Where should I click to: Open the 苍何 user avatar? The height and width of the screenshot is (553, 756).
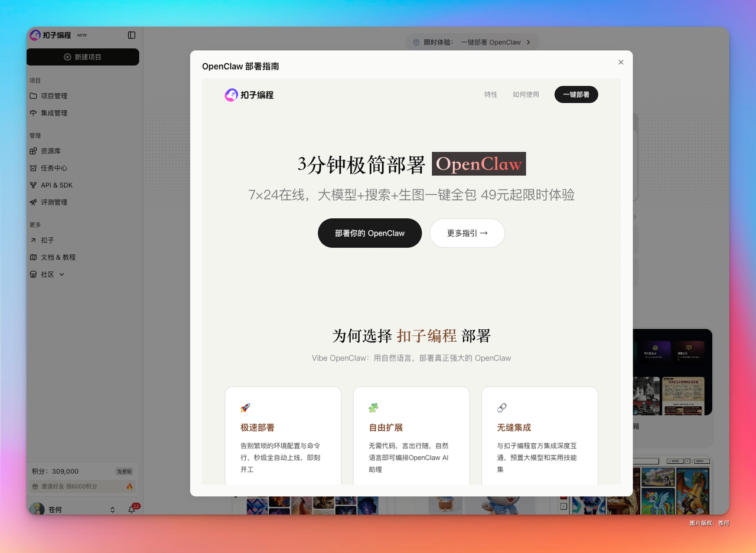37,509
